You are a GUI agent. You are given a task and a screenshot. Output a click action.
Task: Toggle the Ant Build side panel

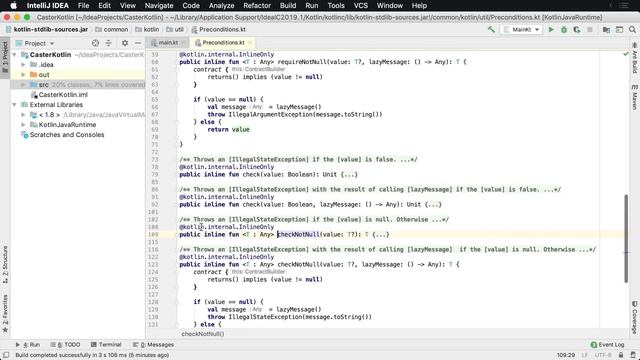click(x=635, y=58)
